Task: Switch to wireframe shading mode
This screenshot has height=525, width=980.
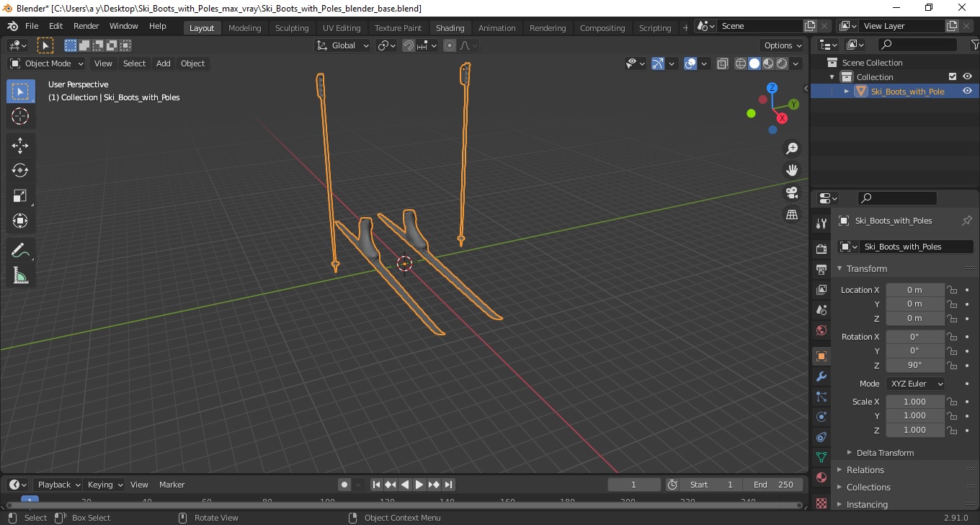Action: coord(741,63)
